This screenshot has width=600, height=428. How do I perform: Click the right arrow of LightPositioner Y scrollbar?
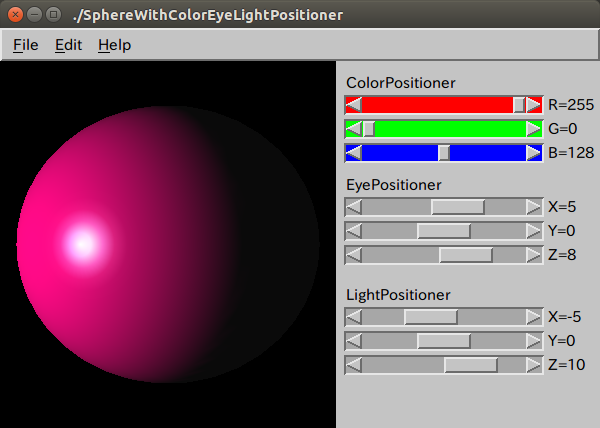click(534, 341)
